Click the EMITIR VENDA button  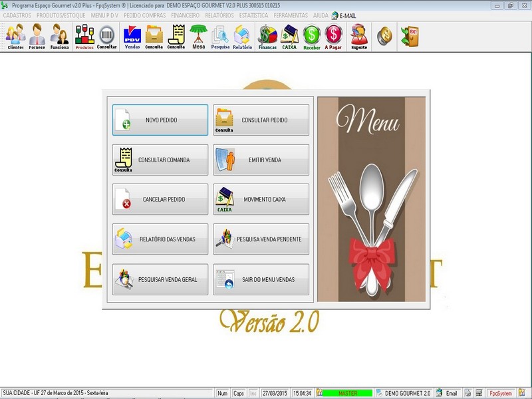click(261, 160)
